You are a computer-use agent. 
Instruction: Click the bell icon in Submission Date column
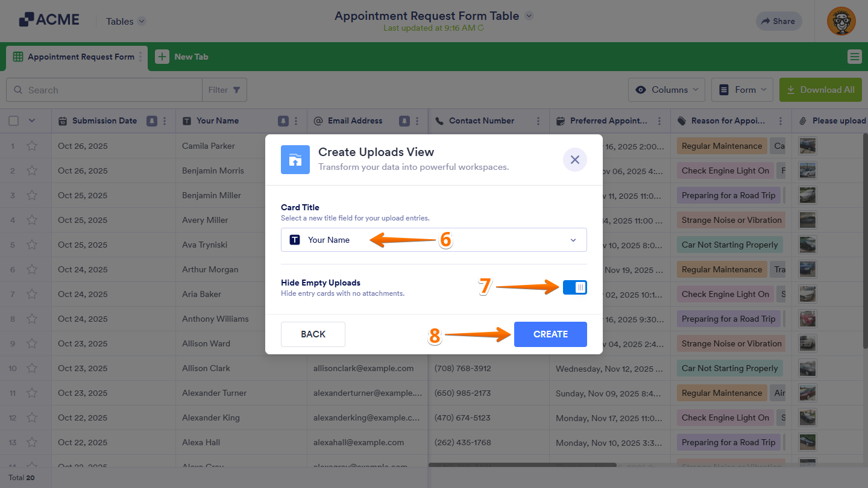click(x=152, y=121)
